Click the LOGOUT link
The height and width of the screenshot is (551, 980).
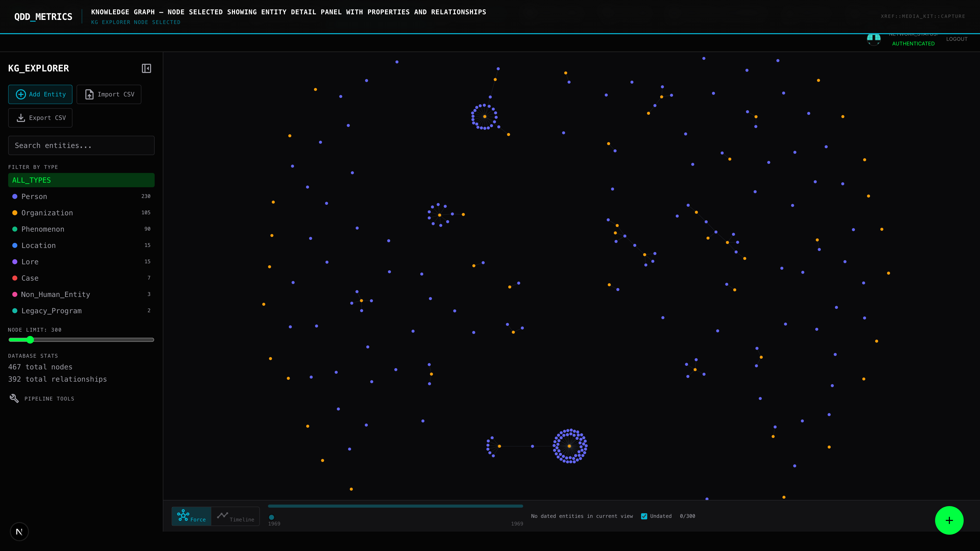point(957,39)
